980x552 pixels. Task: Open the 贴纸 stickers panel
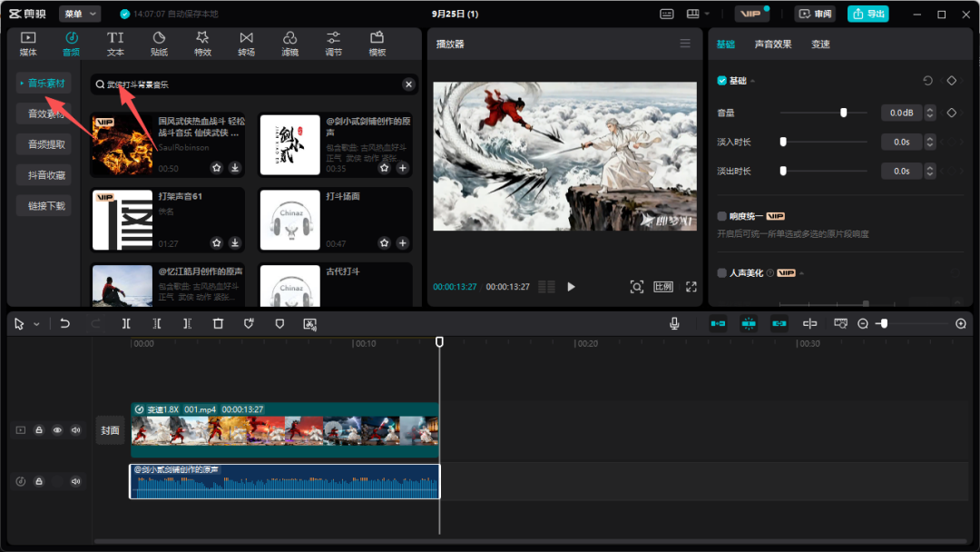click(x=159, y=44)
